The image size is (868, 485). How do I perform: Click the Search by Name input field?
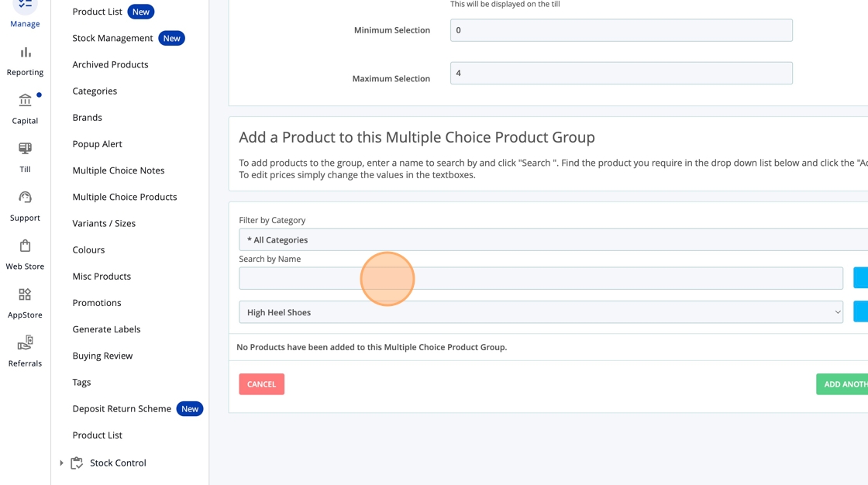click(x=541, y=278)
